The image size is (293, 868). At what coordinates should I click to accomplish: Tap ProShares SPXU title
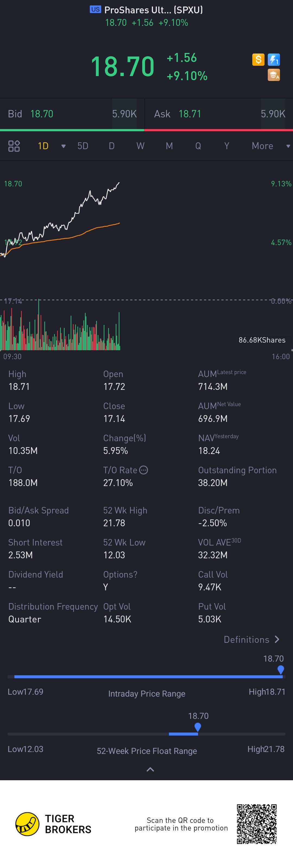[153, 10]
